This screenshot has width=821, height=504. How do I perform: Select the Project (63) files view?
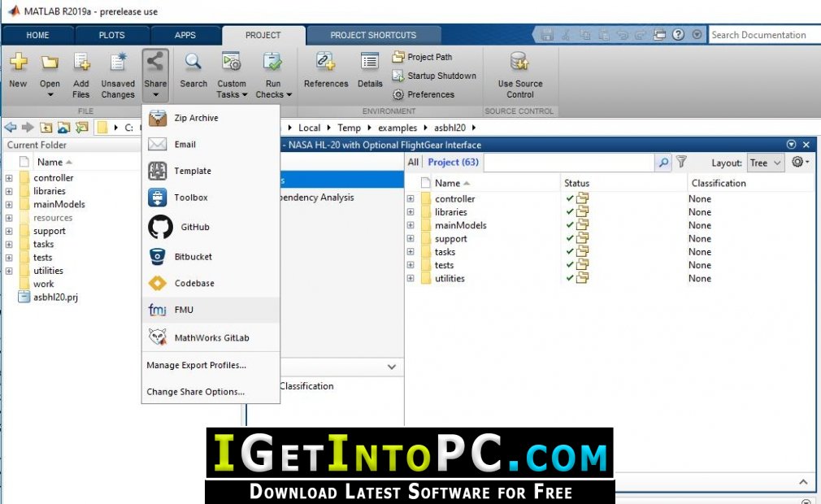(453, 163)
